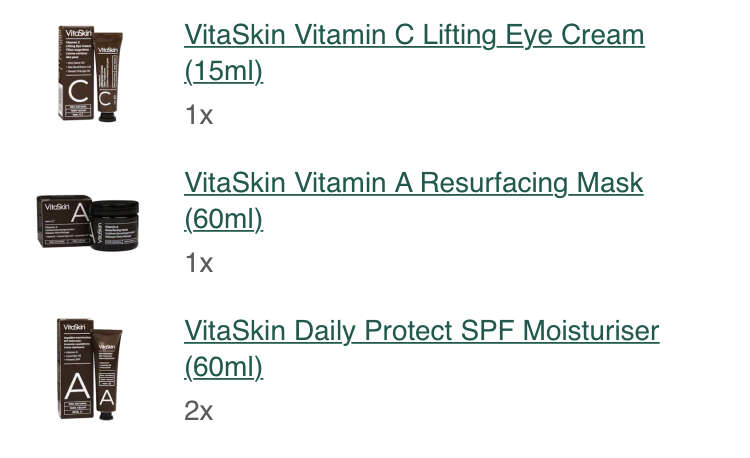Click the black Resurfacing Mask jar image
This screenshot has width=750, height=458.
[x=115, y=225]
